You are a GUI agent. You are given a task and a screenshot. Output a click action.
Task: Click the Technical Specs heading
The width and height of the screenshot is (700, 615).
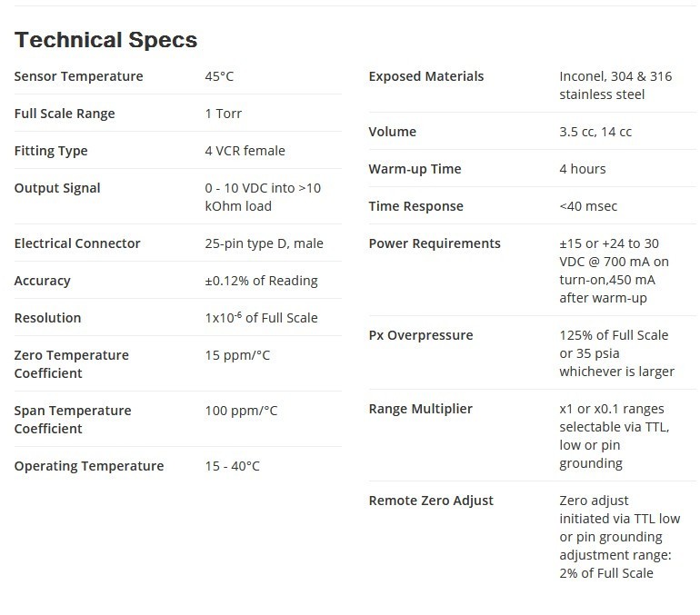(x=105, y=40)
